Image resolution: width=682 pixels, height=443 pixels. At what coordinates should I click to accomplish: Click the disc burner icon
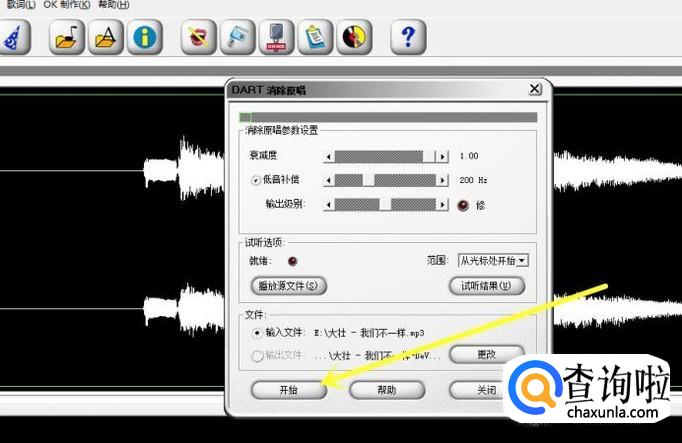pyautogui.click(x=354, y=37)
